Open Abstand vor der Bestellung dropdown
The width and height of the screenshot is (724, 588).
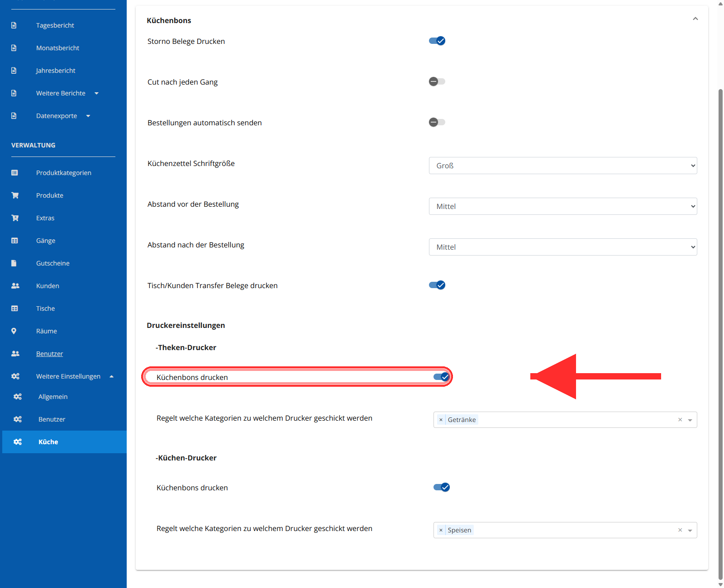point(563,206)
